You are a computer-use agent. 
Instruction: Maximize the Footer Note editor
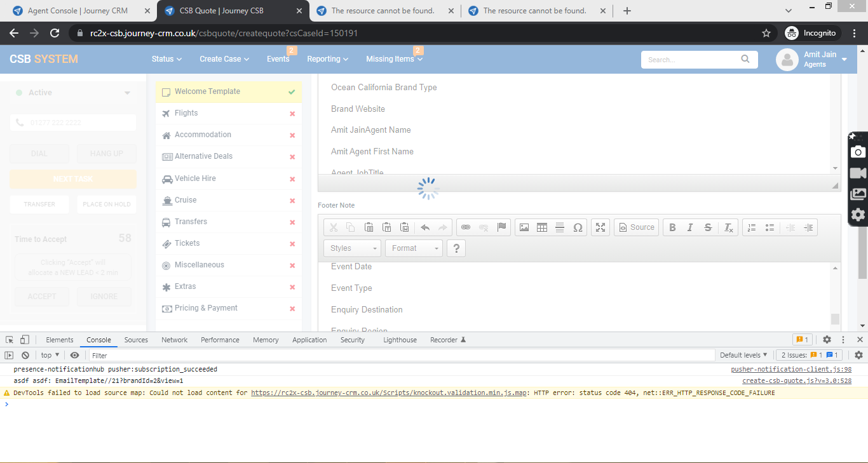(x=600, y=227)
